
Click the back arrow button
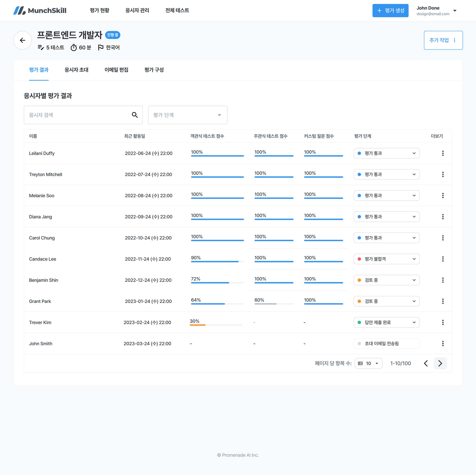[x=22, y=40]
